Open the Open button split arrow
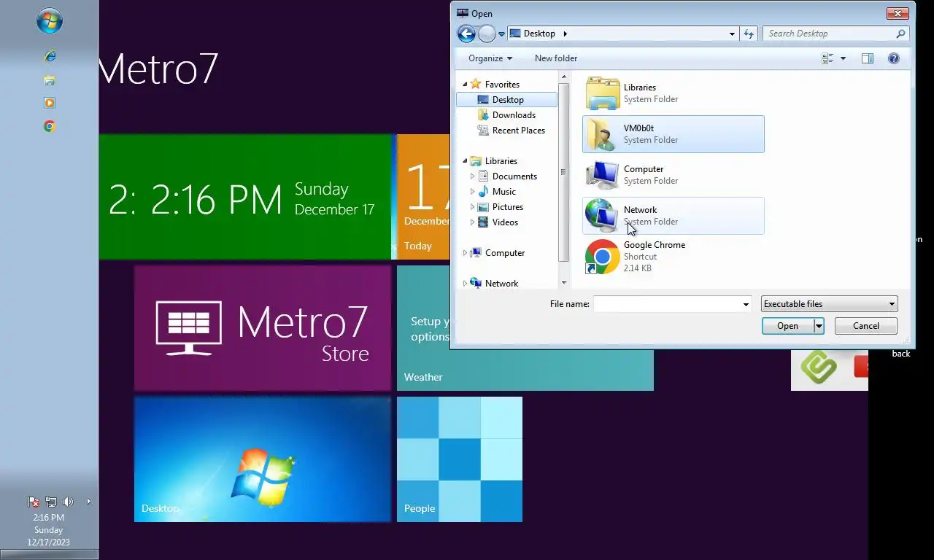The width and height of the screenshot is (934, 560). click(819, 326)
